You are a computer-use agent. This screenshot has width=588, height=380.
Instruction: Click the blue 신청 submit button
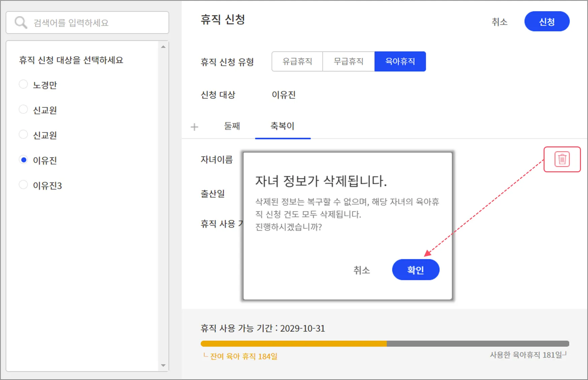click(547, 22)
